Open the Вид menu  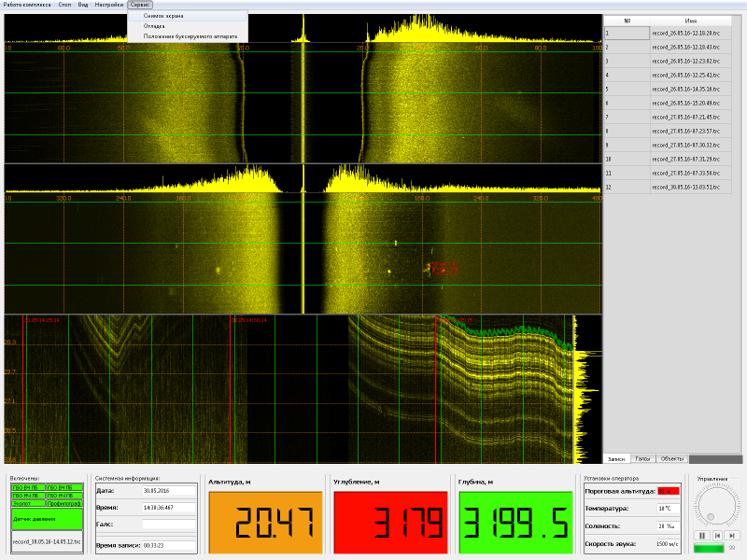[x=83, y=5]
